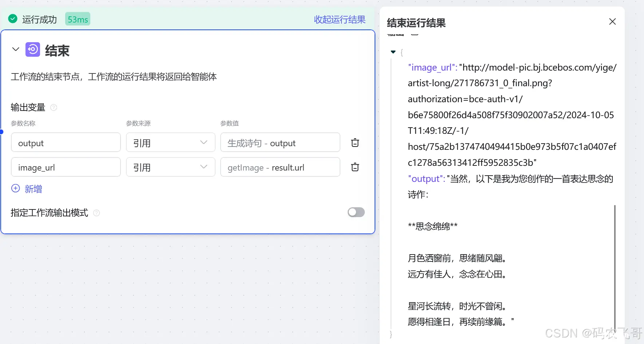Image resolution: width=644 pixels, height=344 pixels.
Task: Close the 结束运行结果 panel
Action: tap(612, 22)
